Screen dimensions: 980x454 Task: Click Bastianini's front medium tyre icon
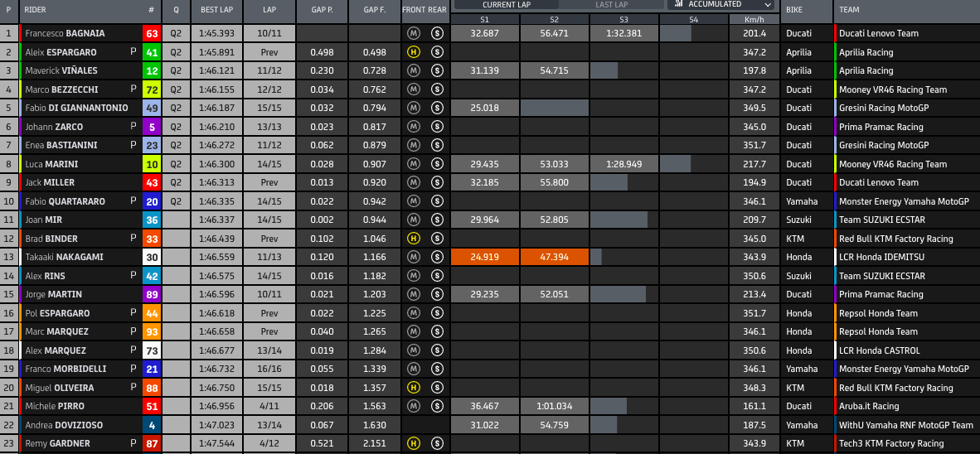[x=413, y=145]
